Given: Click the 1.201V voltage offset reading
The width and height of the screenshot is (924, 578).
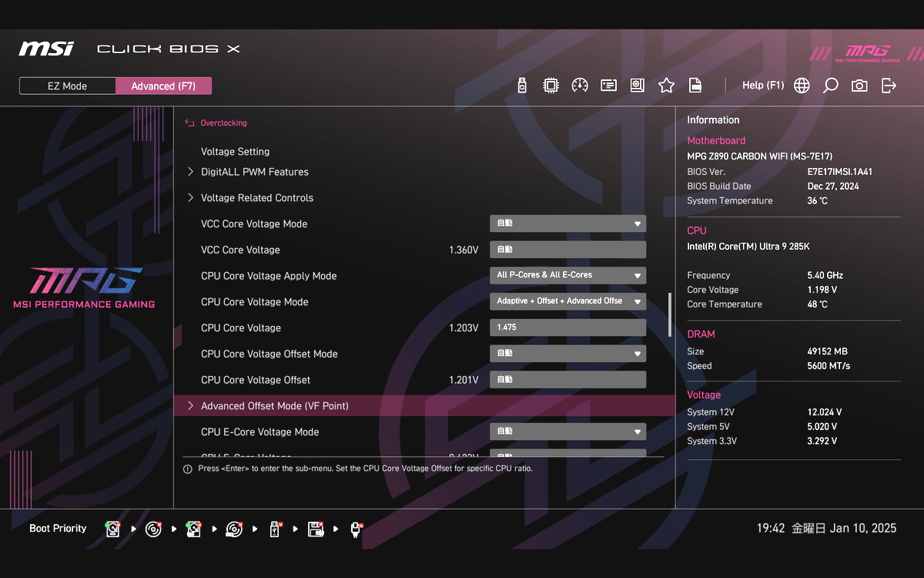Looking at the screenshot, I should [x=464, y=380].
